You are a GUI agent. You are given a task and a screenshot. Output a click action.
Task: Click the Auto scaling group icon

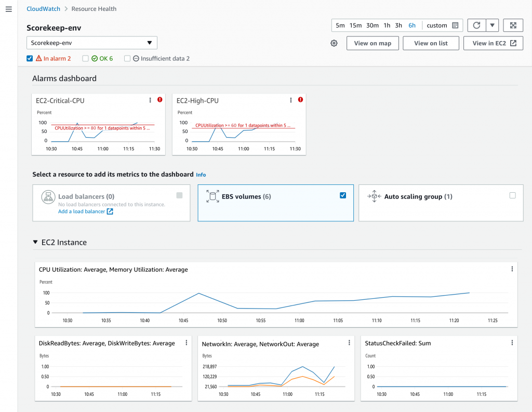(374, 197)
